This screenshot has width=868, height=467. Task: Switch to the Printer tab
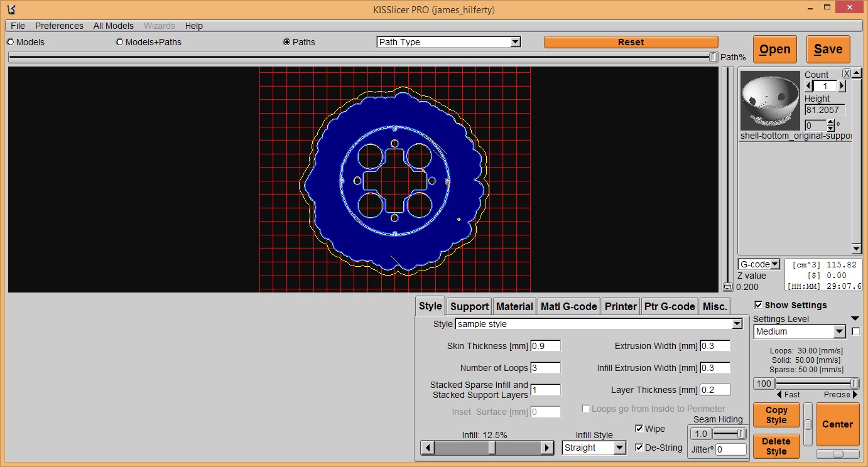coord(621,306)
